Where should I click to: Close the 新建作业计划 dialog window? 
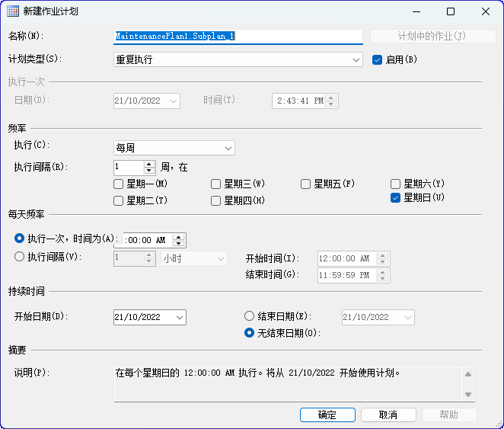pos(486,11)
